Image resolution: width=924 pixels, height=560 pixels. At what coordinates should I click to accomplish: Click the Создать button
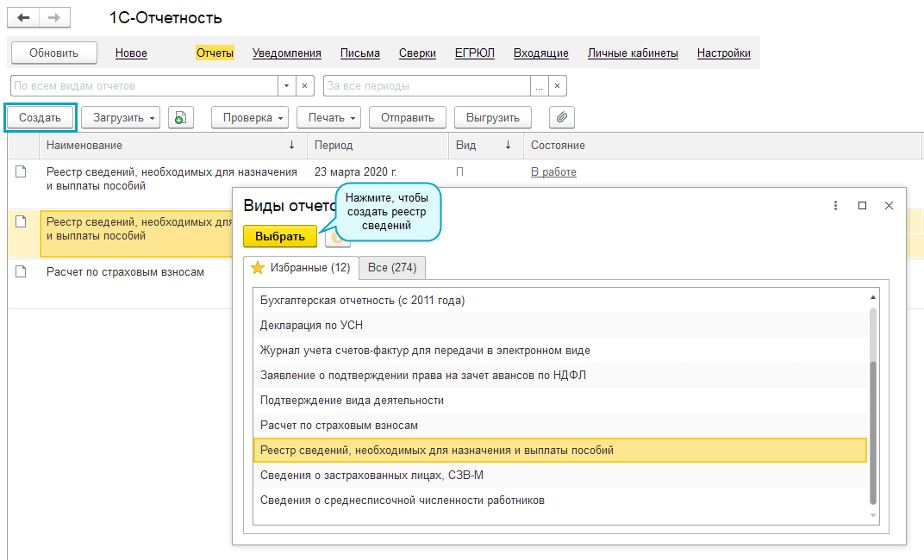pyautogui.click(x=40, y=118)
